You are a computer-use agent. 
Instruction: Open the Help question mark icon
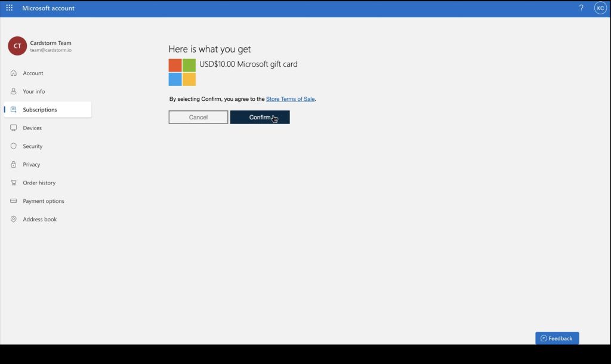point(581,8)
